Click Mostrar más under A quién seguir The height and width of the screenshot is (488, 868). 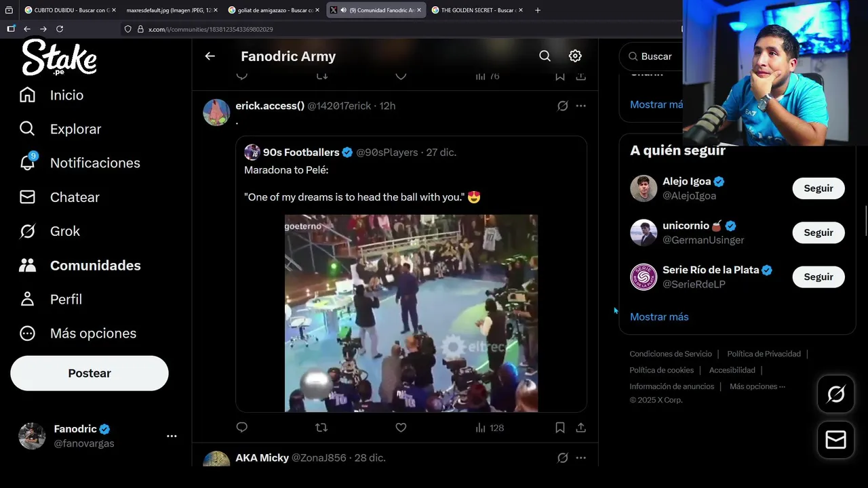pos(659,317)
